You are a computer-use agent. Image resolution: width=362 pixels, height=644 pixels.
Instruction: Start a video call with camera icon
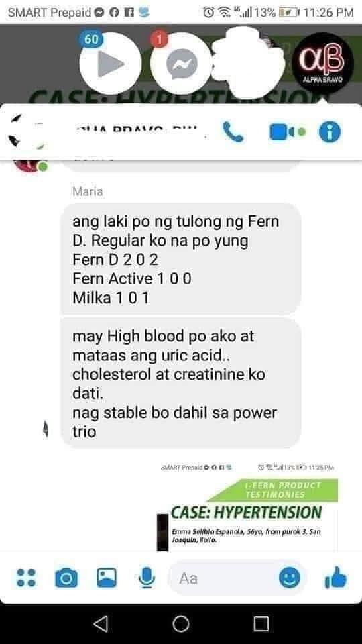coord(287,132)
